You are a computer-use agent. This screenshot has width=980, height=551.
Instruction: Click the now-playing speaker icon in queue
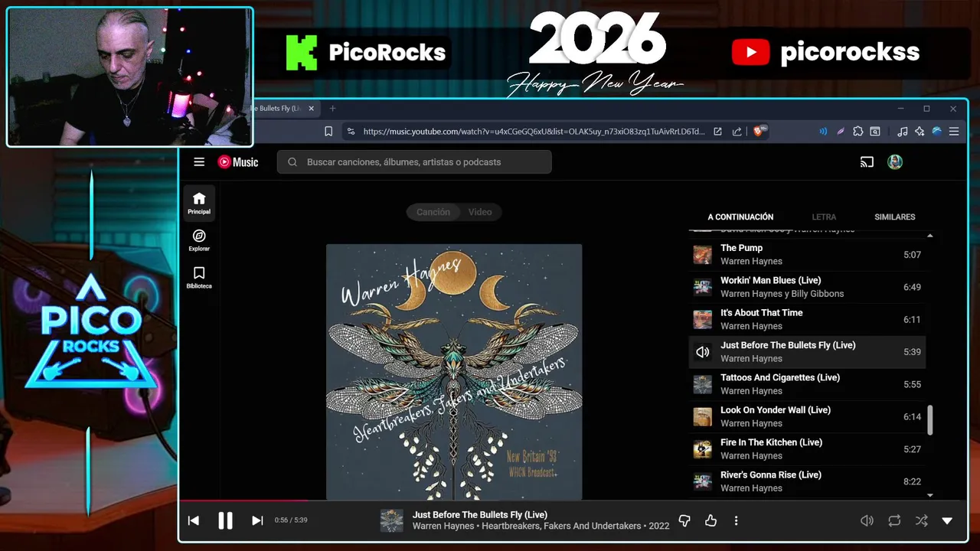click(x=702, y=352)
